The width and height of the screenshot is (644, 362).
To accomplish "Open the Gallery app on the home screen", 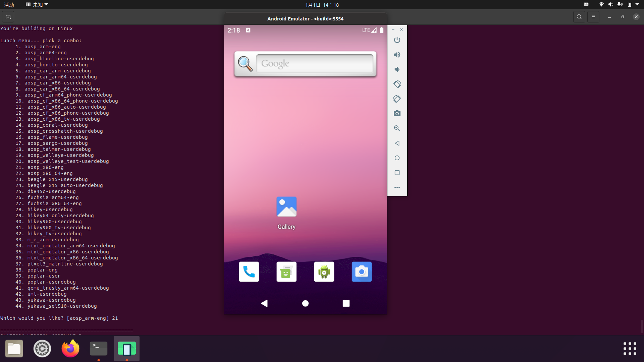I will 286,207.
